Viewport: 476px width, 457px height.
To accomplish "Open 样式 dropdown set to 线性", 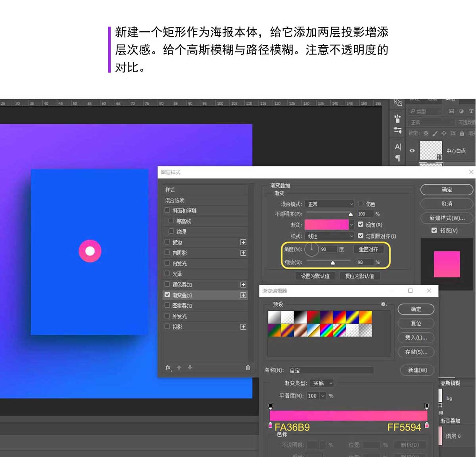I will coord(329,236).
